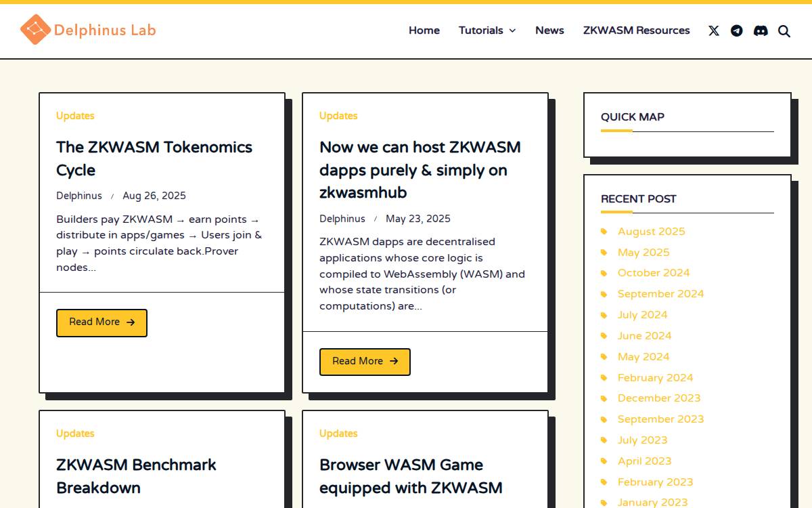Expand the Tutorials menu chevron
Screen dimensions: 812x508
512,30
